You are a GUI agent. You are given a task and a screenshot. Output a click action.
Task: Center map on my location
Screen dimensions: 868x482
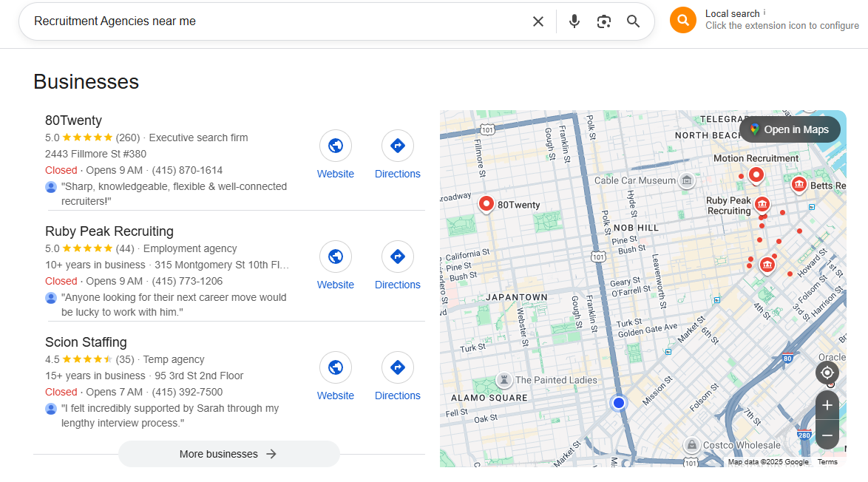[827, 373]
